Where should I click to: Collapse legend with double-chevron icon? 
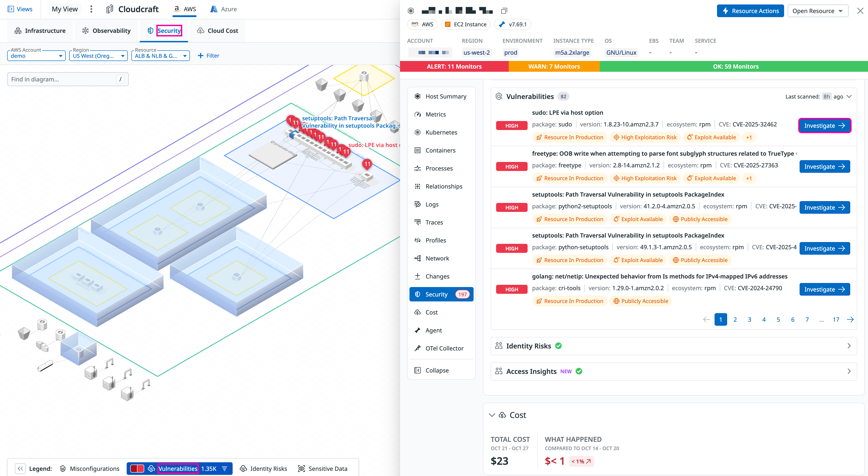click(x=20, y=468)
